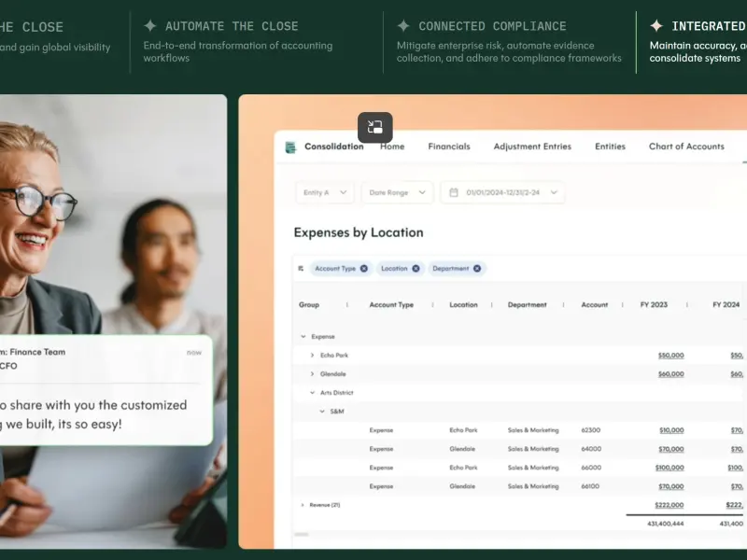Click the group-by icon beside filter chips
The height and width of the screenshot is (560, 747).
coord(301,269)
